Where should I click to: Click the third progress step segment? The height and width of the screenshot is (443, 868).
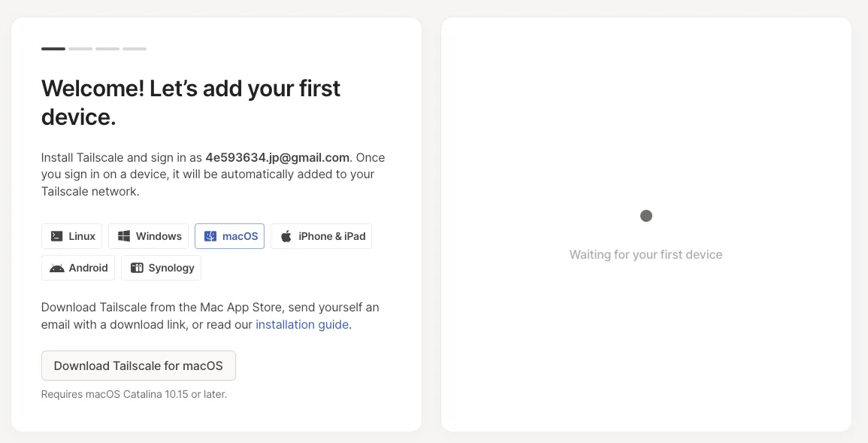click(107, 49)
